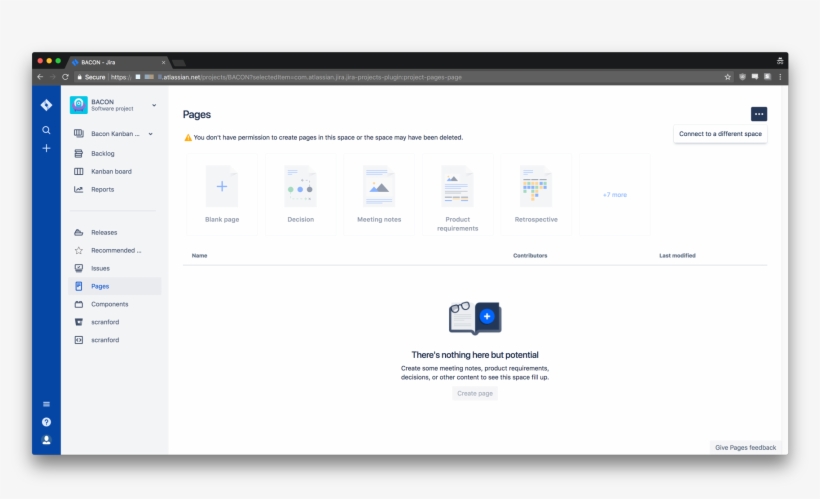Open the help question mark icon
Viewport: 820px width, 499px height.
[x=46, y=422]
